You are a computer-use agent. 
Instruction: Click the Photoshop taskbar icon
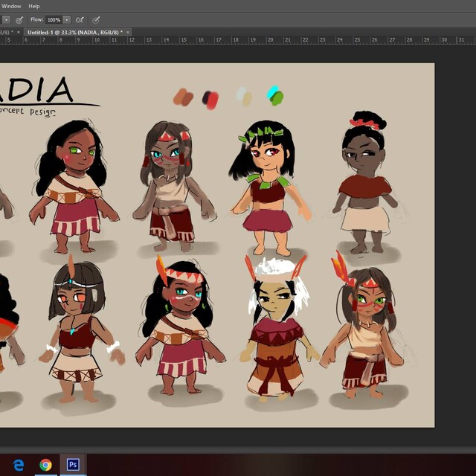pyautogui.click(x=73, y=465)
